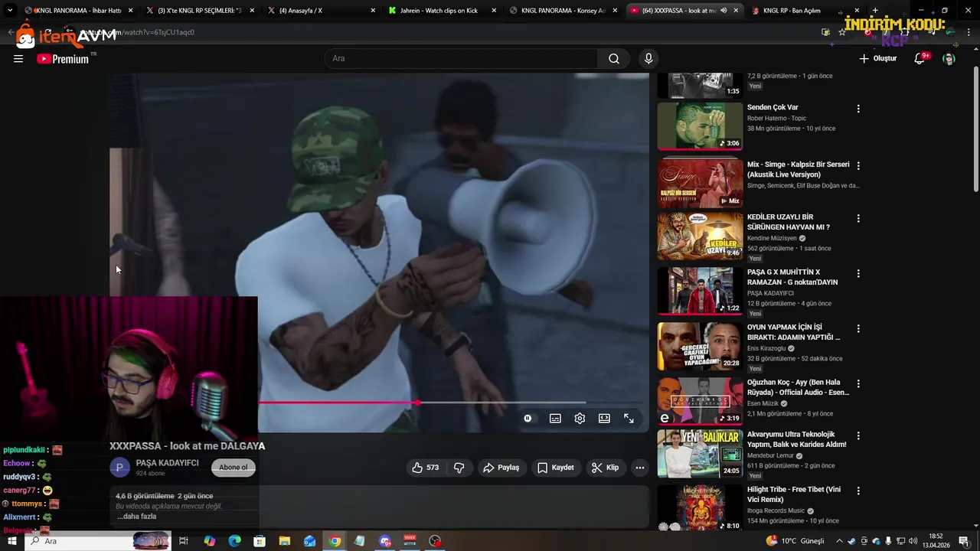The height and width of the screenshot is (551, 980).
Task: Open the KEDİLER UZAYLI thumbnail
Action: 700,236
